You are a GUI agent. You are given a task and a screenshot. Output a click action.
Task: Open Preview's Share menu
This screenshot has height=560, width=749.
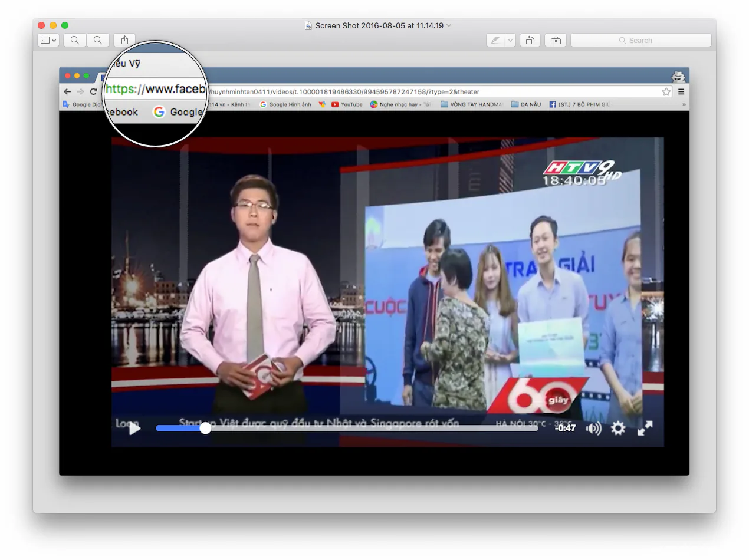124,40
